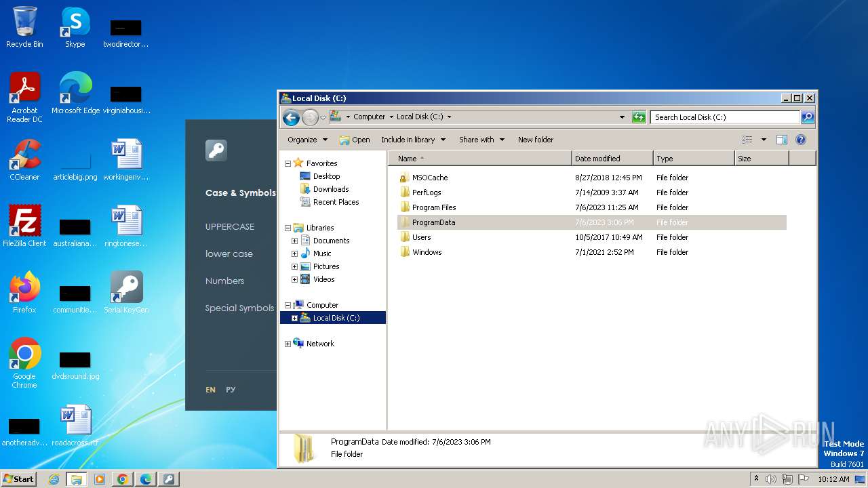Toggle lower case option in KeyGen

[229, 254]
